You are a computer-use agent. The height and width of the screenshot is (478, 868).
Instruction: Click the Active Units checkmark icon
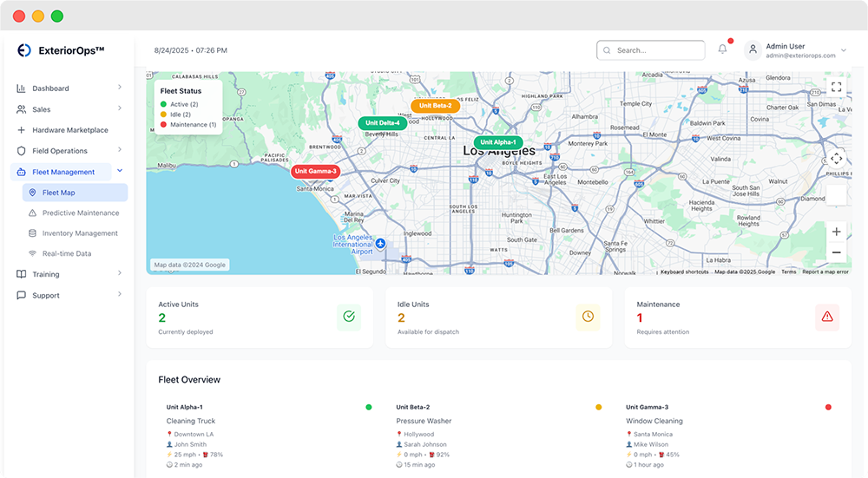tap(349, 317)
